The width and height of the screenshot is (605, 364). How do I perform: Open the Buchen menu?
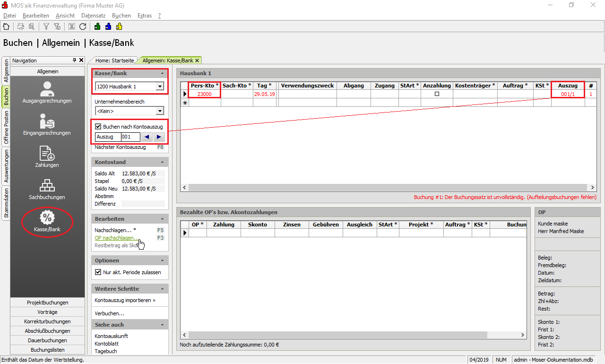pyautogui.click(x=121, y=16)
